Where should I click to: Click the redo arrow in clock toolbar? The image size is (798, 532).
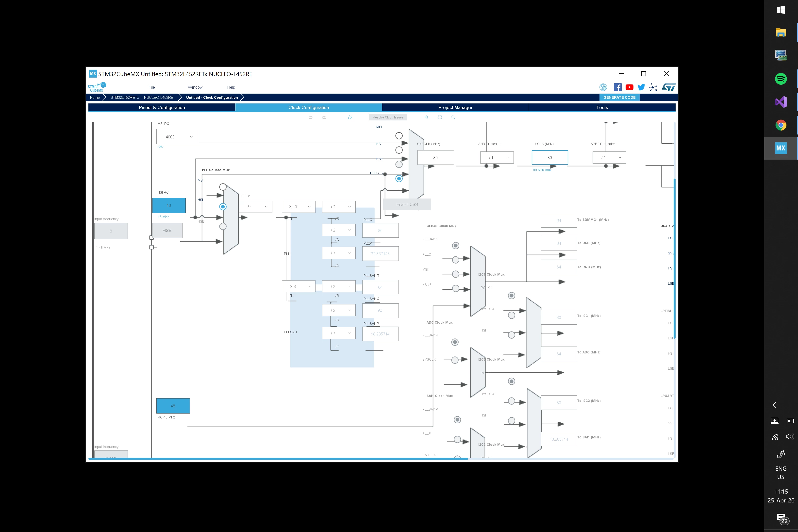[x=324, y=117]
